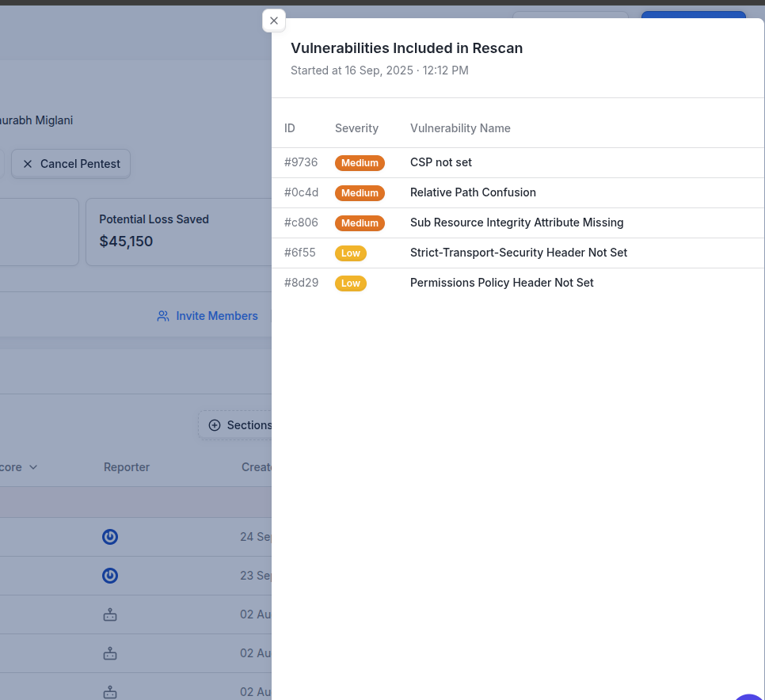Click reporter icon in the 23 Sep row
The width and height of the screenshot is (765, 700).
tap(110, 576)
